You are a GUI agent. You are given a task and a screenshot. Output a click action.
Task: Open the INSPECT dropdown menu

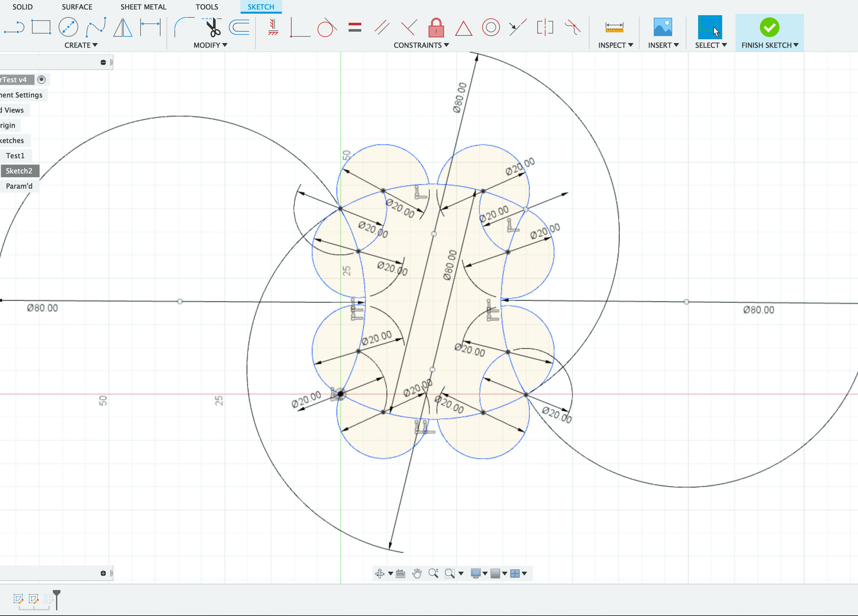coord(615,45)
